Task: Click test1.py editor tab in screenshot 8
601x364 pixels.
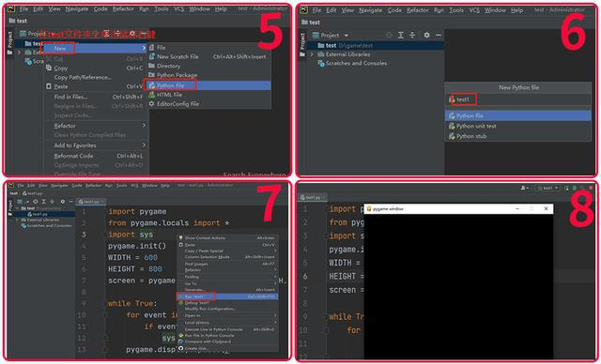Action: coord(313,197)
